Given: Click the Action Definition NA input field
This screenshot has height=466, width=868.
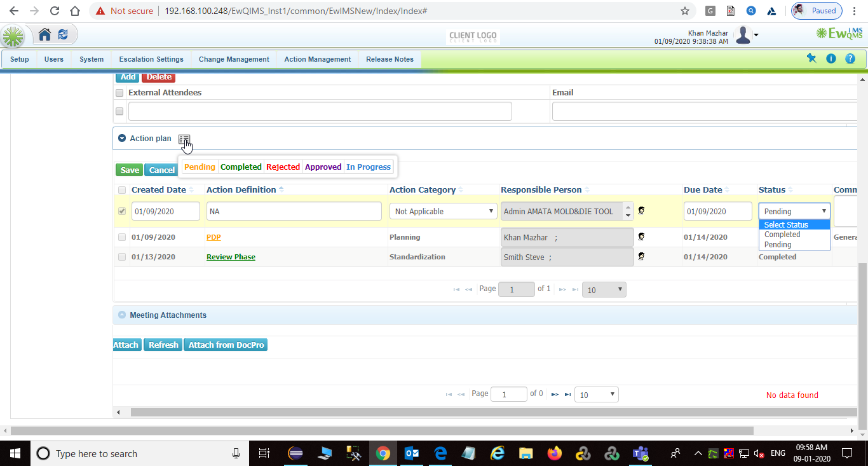Looking at the screenshot, I should [294, 211].
